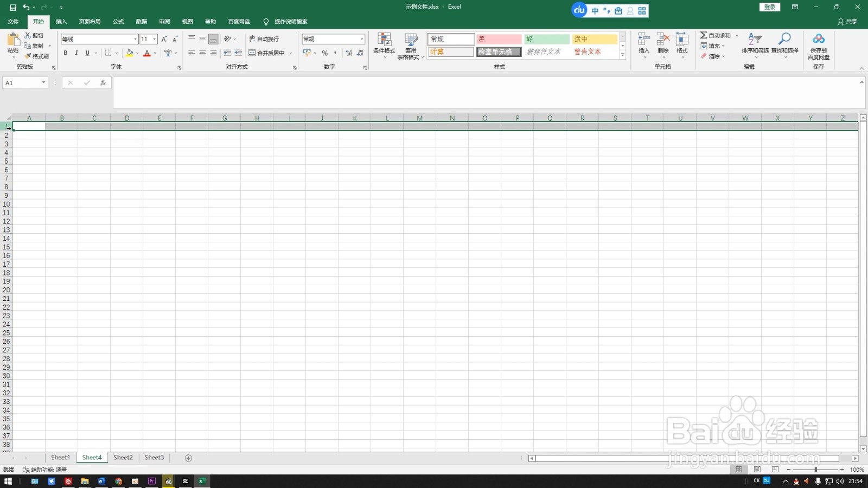Toggle Middle Align vertical alignment
The height and width of the screenshot is (488, 868).
[x=202, y=38]
